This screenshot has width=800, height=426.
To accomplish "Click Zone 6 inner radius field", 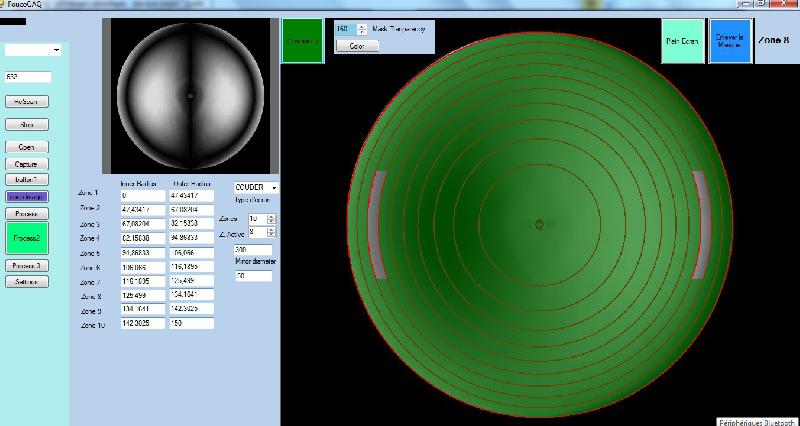I will pos(143,267).
